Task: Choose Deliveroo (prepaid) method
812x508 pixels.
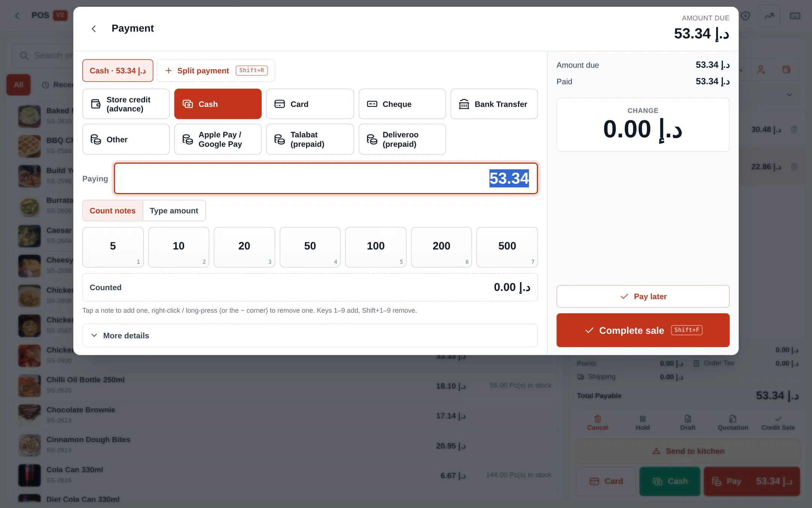Action: tap(402, 139)
